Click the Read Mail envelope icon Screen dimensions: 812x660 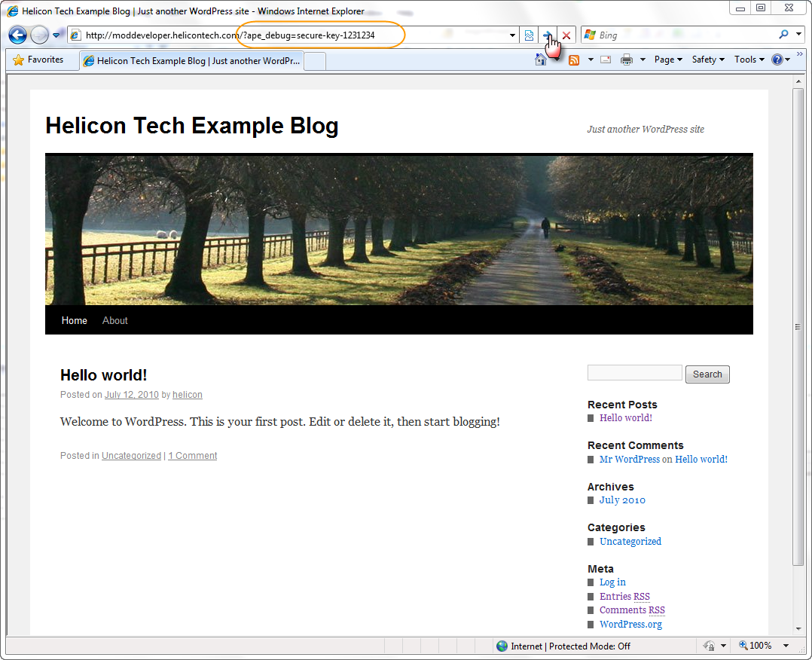[x=606, y=60]
